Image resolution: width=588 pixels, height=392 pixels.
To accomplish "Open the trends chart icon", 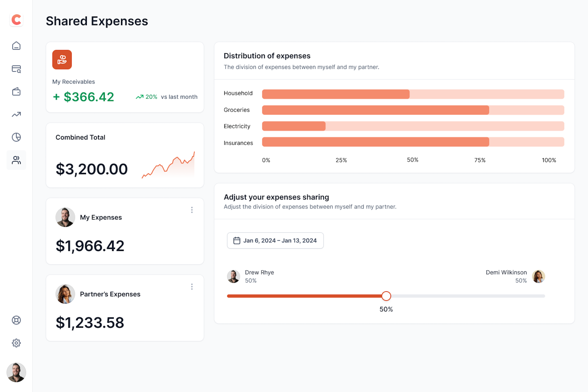I will tap(16, 115).
